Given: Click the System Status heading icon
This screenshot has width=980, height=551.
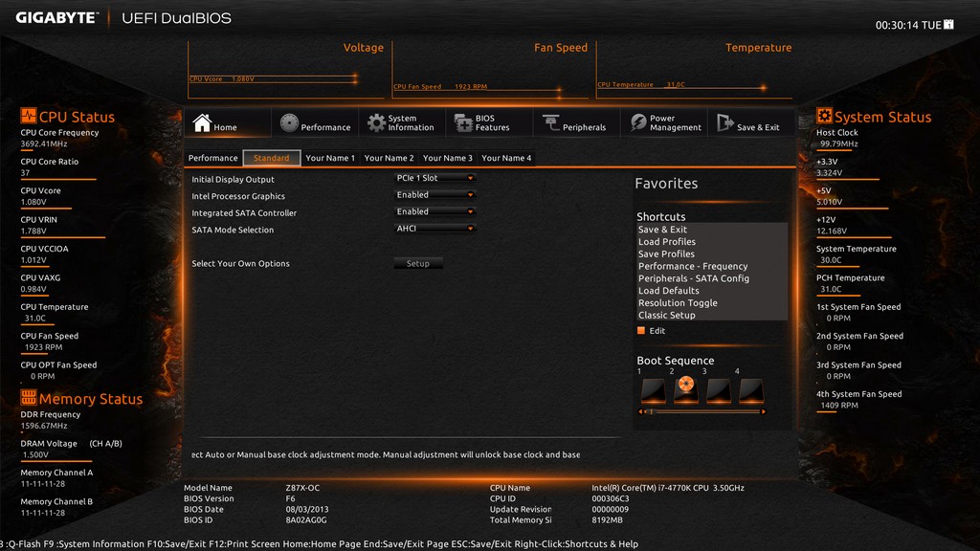Looking at the screenshot, I should tap(824, 116).
